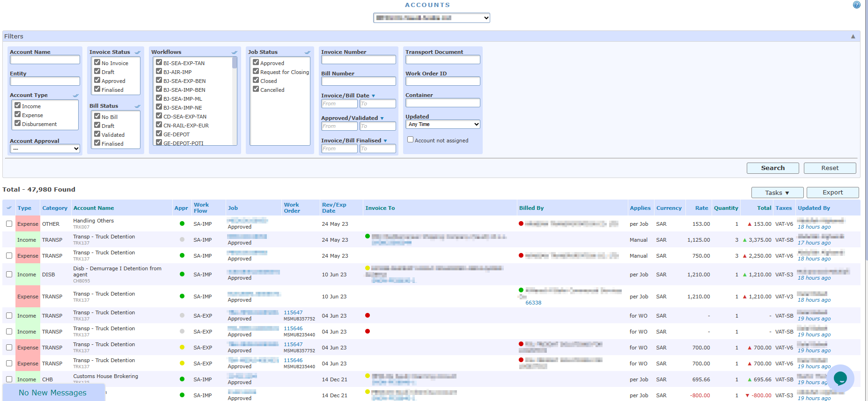Uncheck the No Invoice status filter

coord(97,62)
